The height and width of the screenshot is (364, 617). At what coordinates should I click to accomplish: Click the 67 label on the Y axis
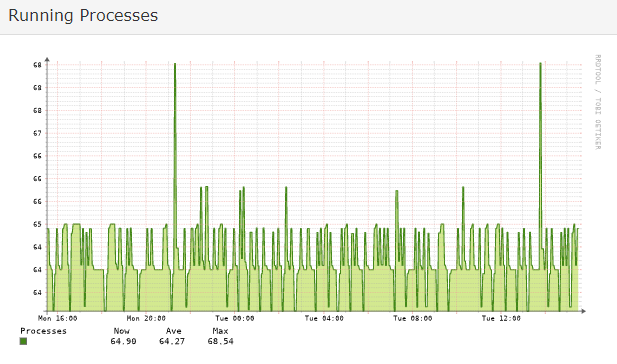[x=37, y=133]
